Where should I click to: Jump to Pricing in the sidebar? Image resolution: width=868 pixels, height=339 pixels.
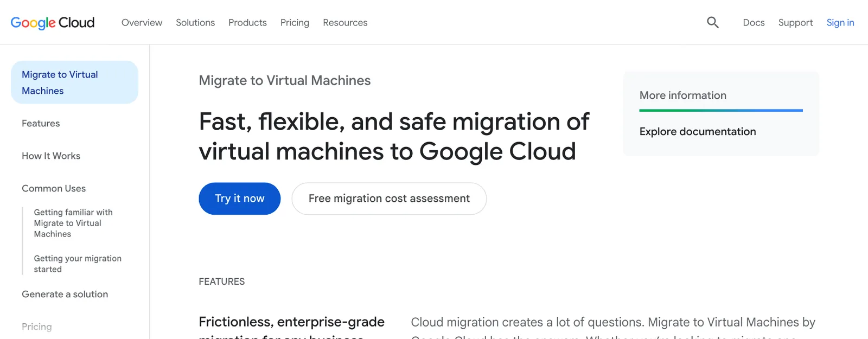[37, 327]
